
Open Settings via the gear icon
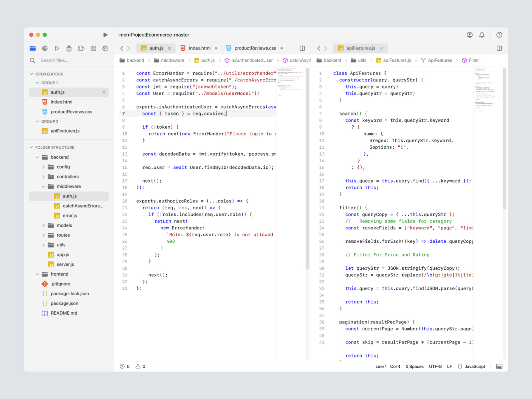[105, 48]
